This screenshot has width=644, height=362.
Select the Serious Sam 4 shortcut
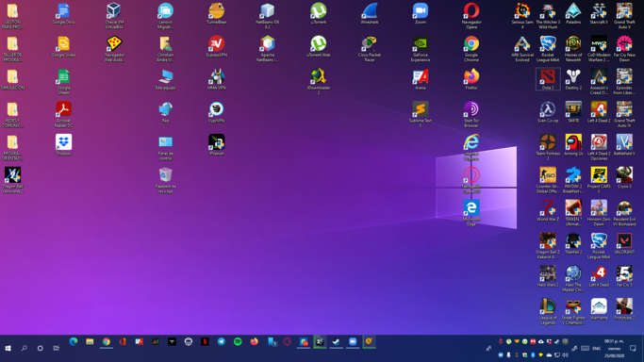522,16
